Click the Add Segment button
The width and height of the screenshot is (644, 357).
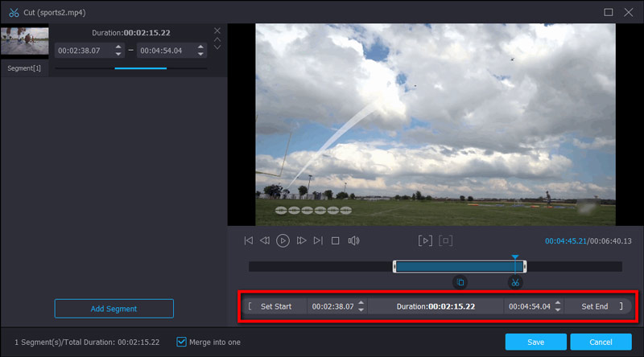114,309
